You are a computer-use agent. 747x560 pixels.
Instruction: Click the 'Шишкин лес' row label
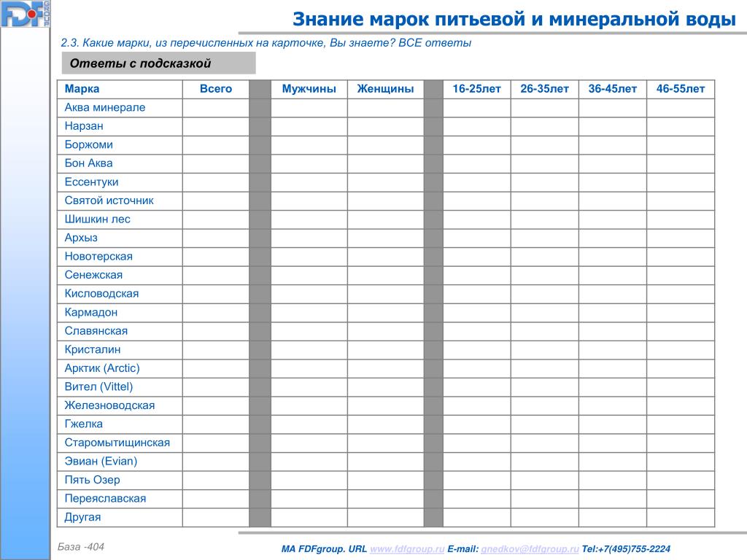click(x=97, y=219)
